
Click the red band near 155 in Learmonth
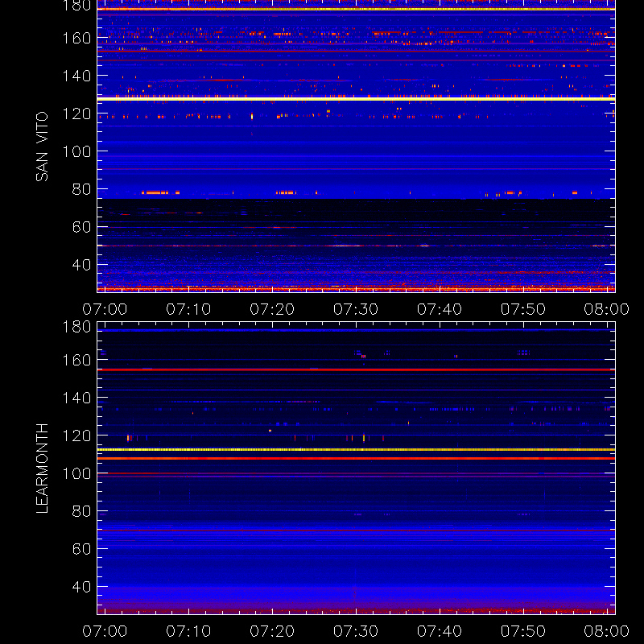[x=356, y=369]
